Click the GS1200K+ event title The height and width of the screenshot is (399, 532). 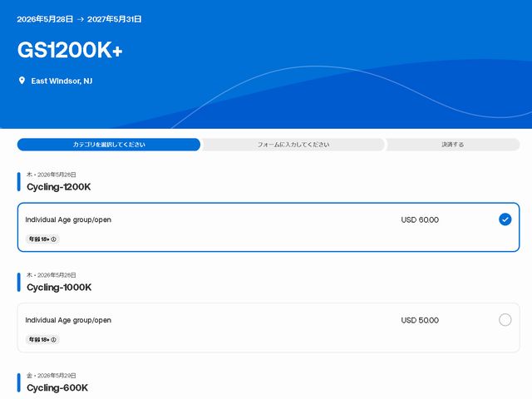(70, 50)
